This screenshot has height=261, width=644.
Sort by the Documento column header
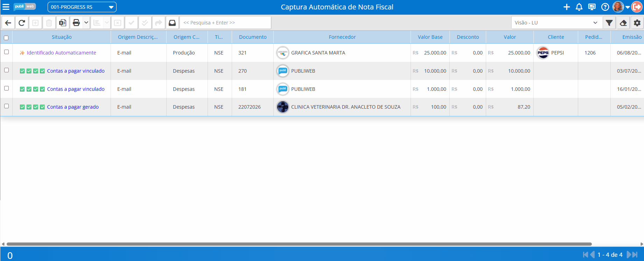(253, 37)
